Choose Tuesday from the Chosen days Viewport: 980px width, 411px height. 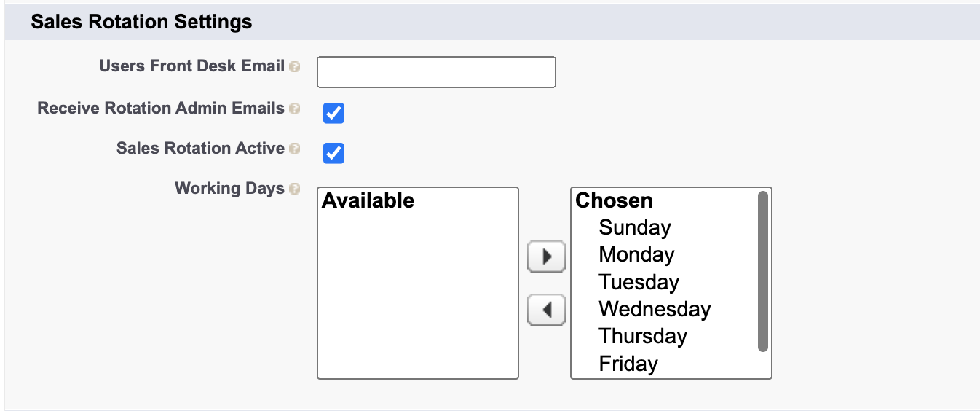tap(639, 282)
